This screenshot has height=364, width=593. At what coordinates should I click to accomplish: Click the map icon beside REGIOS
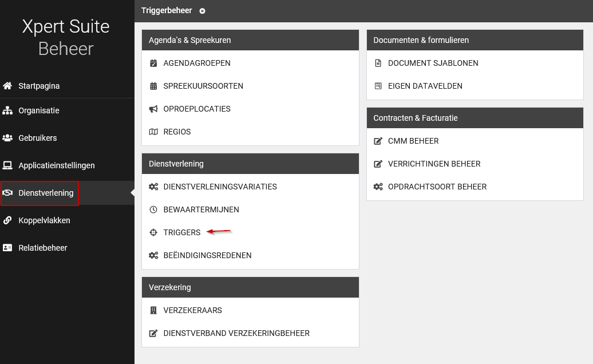tap(153, 132)
